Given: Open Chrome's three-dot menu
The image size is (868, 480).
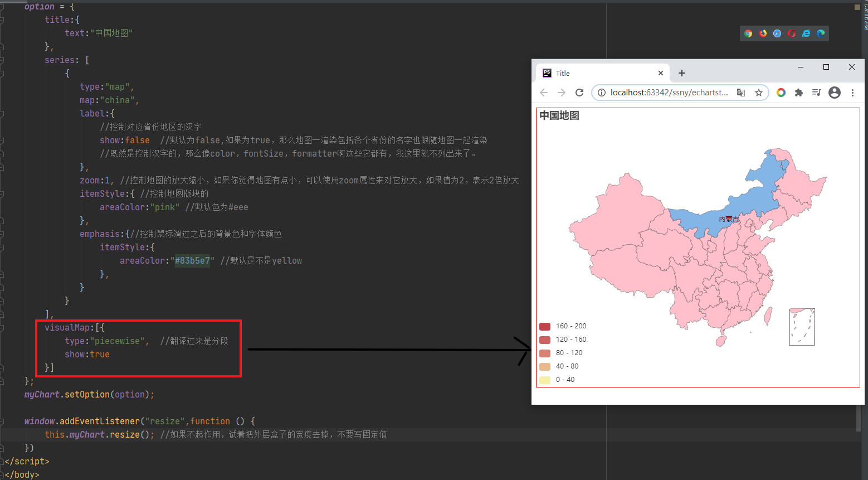Looking at the screenshot, I should 852,93.
